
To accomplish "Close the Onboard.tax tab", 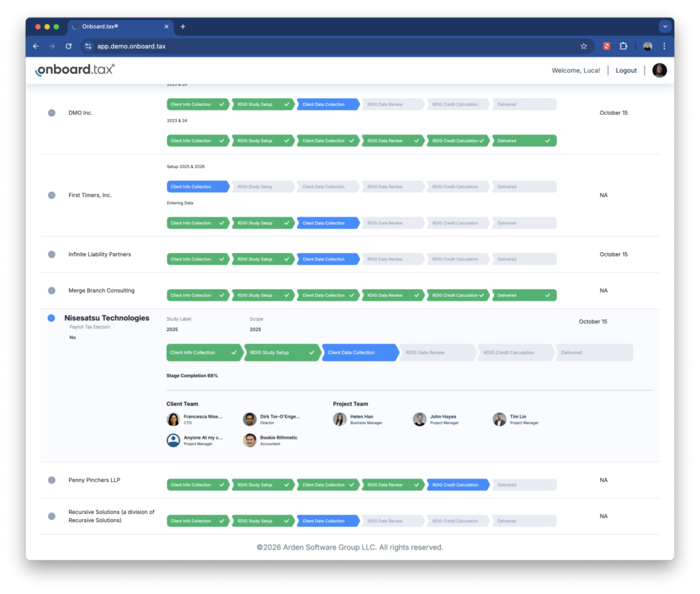I will (167, 27).
